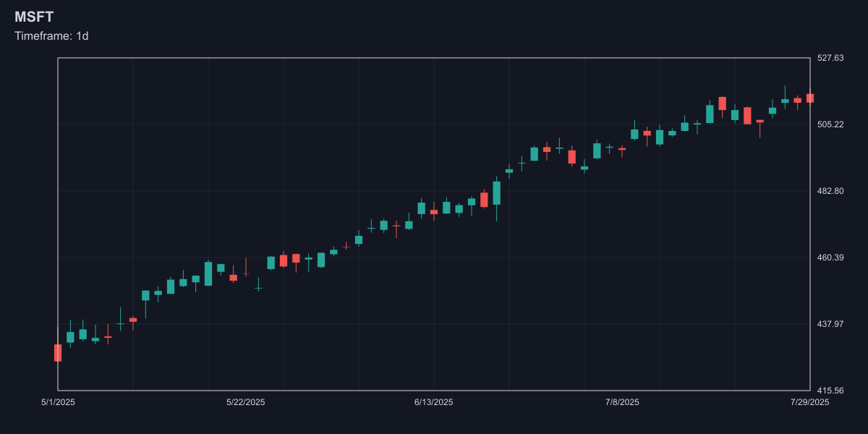Click the 482.80 price axis label

point(830,191)
